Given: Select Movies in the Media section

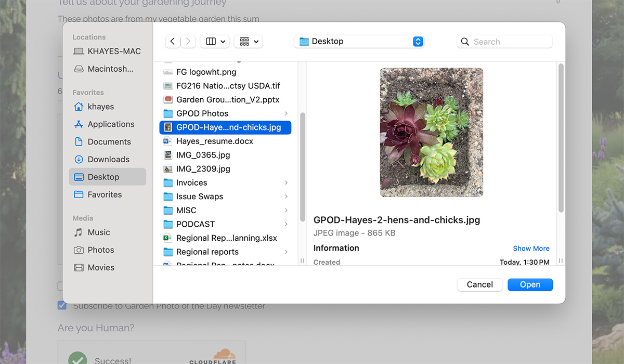Looking at the screenshot, I should (100, 268).
